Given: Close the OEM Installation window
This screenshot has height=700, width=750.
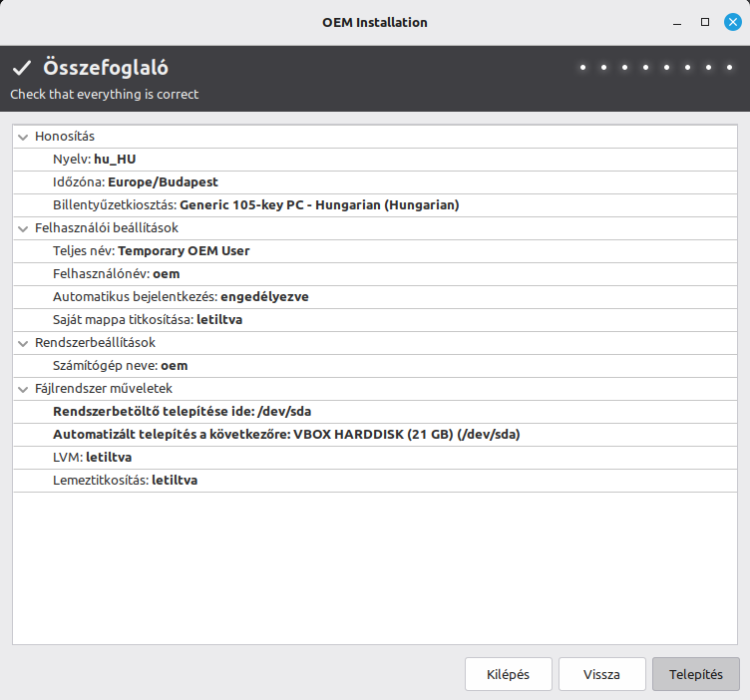Looking at the screenshot, I should pos(732,22).
